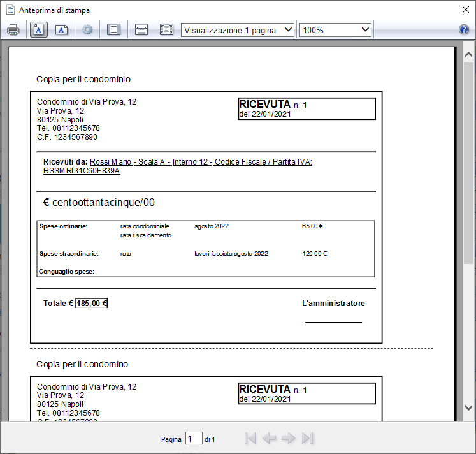Click 'Tel. 08112345678' in first receipt
Image resolution: width=476 pixels, height=454 pixels.
[68, 128]
